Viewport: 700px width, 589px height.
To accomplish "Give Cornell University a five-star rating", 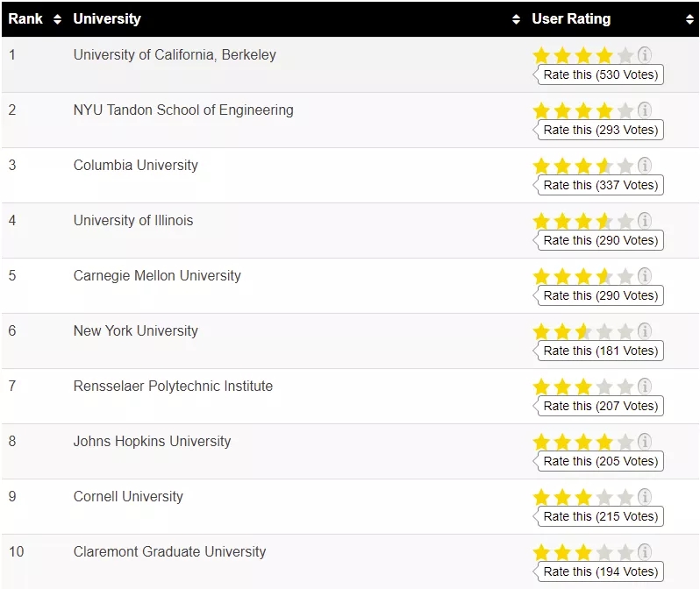I will (625, 498).
